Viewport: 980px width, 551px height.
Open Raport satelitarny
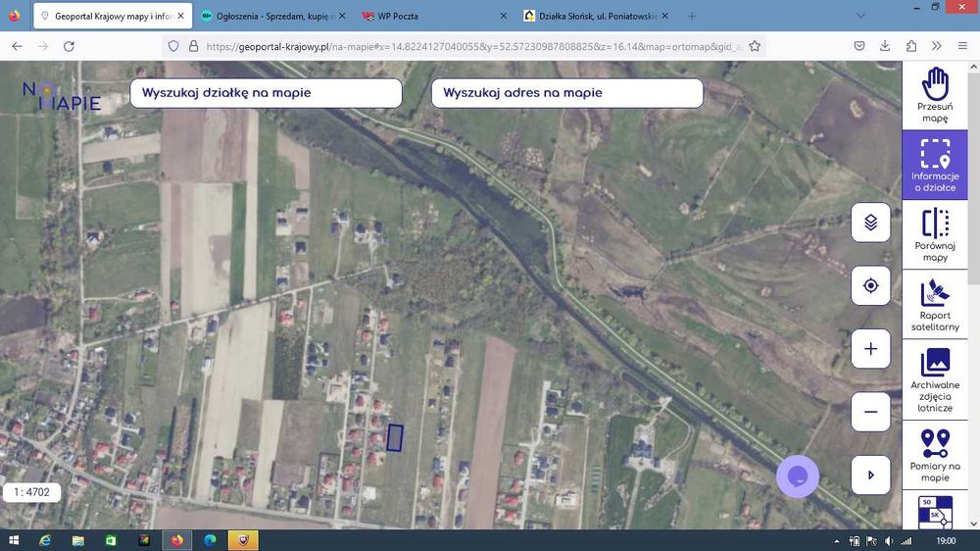(935, 305)
